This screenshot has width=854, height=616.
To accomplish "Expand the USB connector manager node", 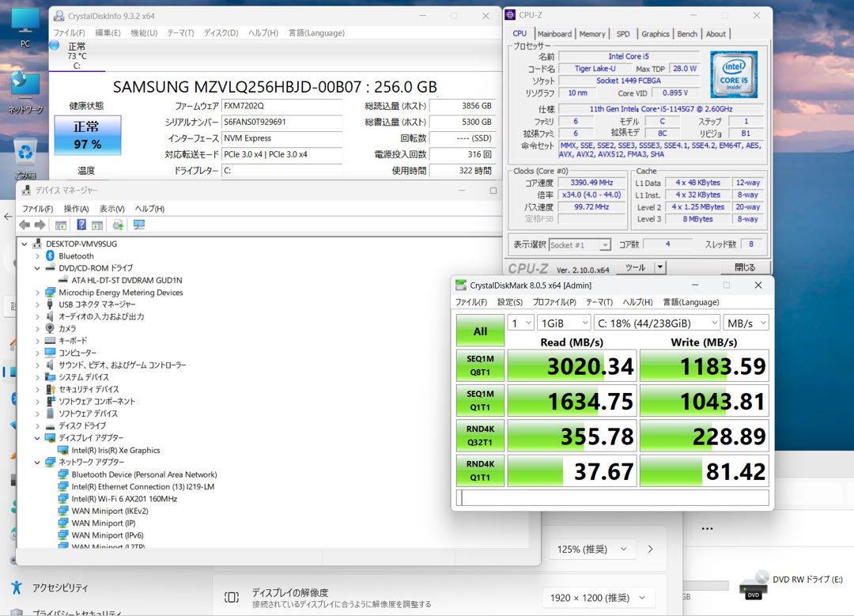I will click(37, 304).
